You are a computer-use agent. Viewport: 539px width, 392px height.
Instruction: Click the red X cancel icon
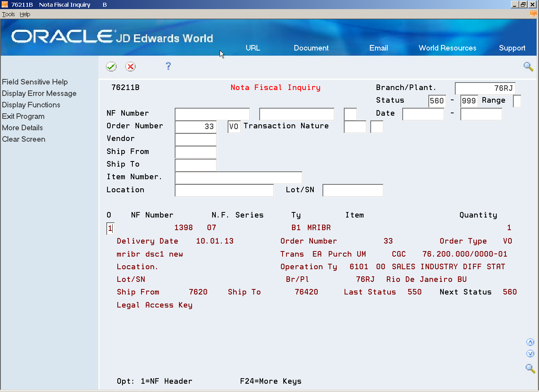(130, 67)
